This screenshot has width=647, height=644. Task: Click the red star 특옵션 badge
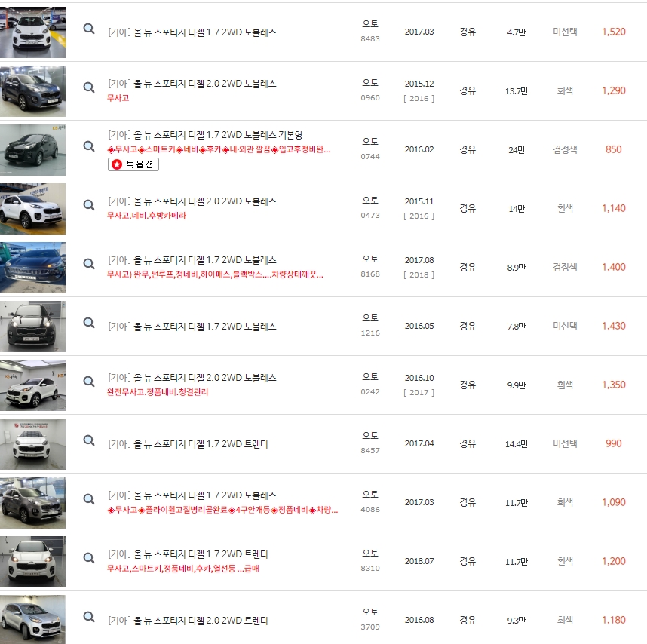point(133,164)
